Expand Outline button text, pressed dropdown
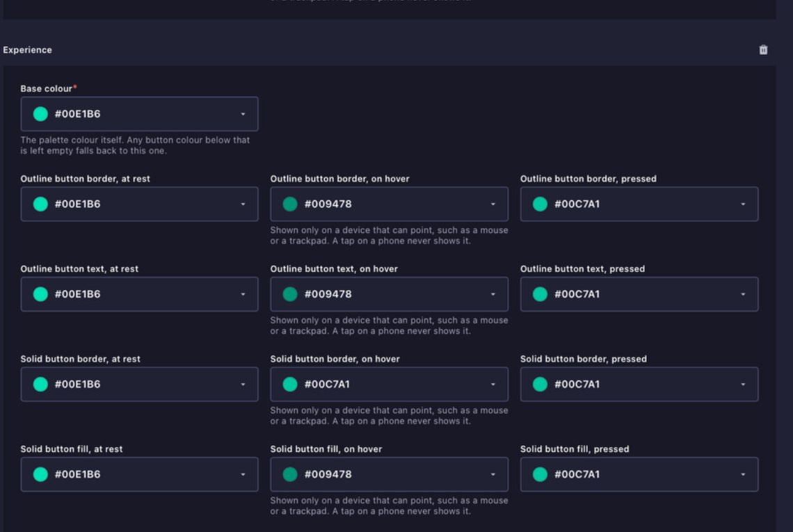The image size is (793, 532). pos(743,294)
